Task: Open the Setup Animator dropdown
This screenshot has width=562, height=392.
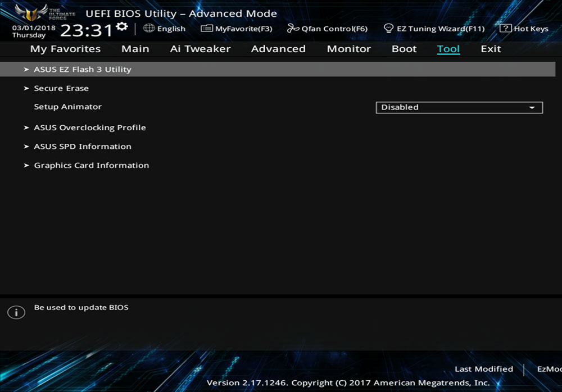Action: point(459,107)
